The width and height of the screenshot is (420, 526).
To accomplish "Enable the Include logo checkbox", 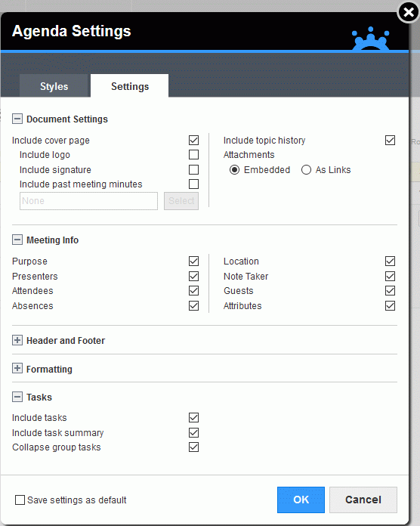I will 193,155.
